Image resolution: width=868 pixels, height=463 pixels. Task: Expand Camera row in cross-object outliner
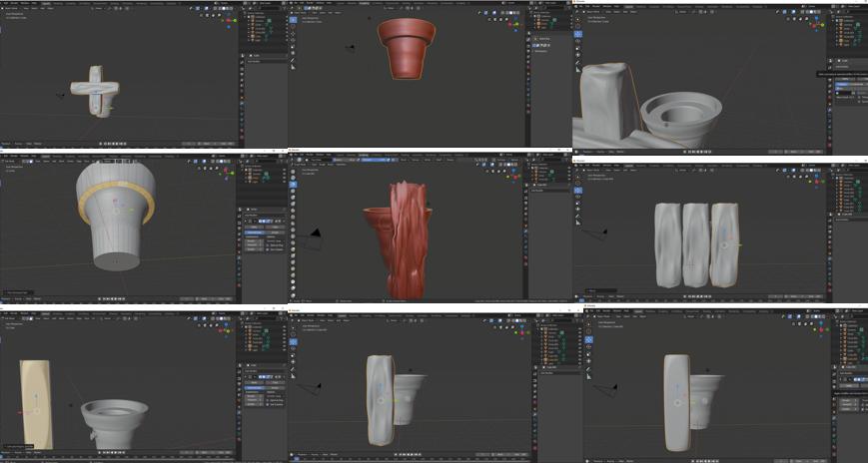pos(248,21)
